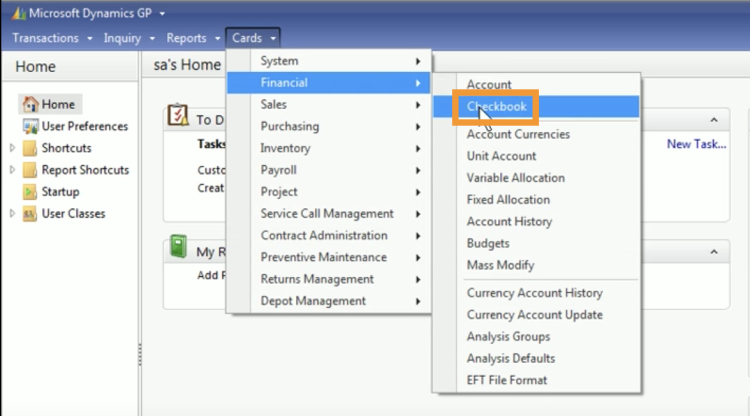Collapse the To Do section chevron

coord(714,120)
